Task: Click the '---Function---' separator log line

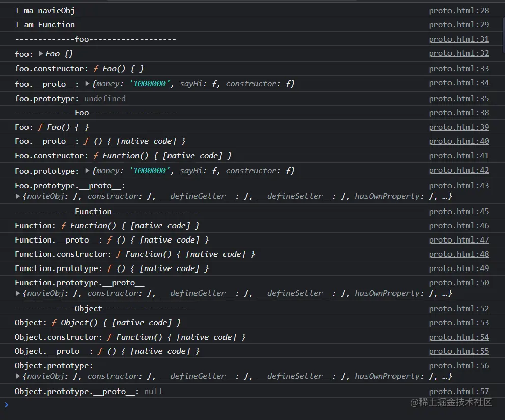Action: coord(107,212)
